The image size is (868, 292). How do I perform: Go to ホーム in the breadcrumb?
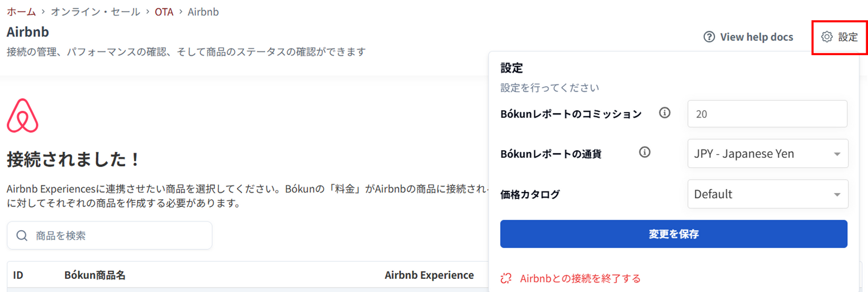[21, 12]
